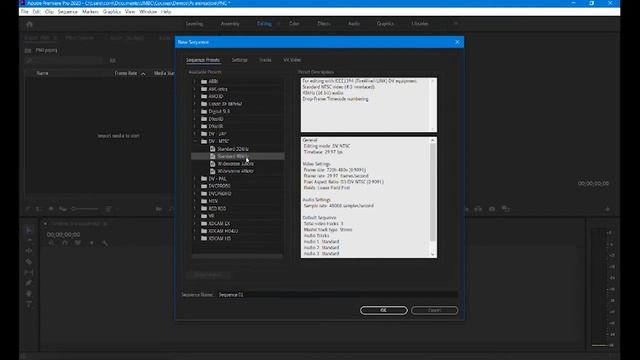The height and width of the screenshot is (360, 640).
Task: Click the VR folder icon
Action: [x=204, y=216]
